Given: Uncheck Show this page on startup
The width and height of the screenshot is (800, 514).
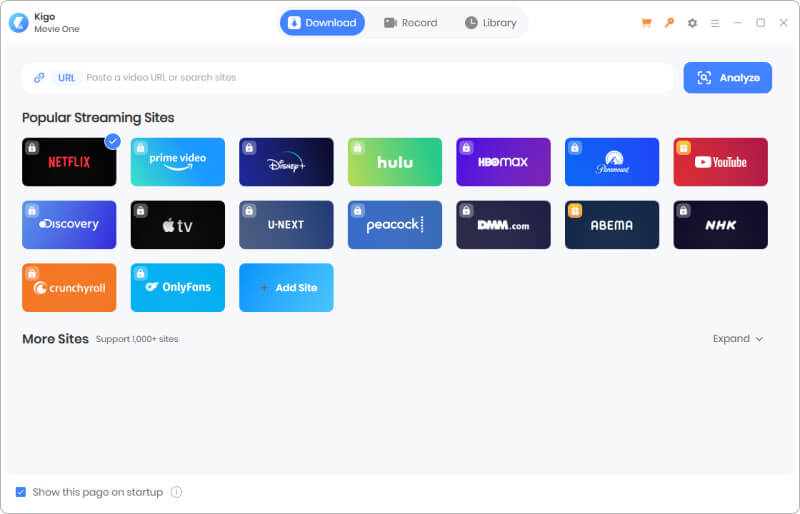Looking at the screenshot, I should pyautogui.click(x=21, y=492).
